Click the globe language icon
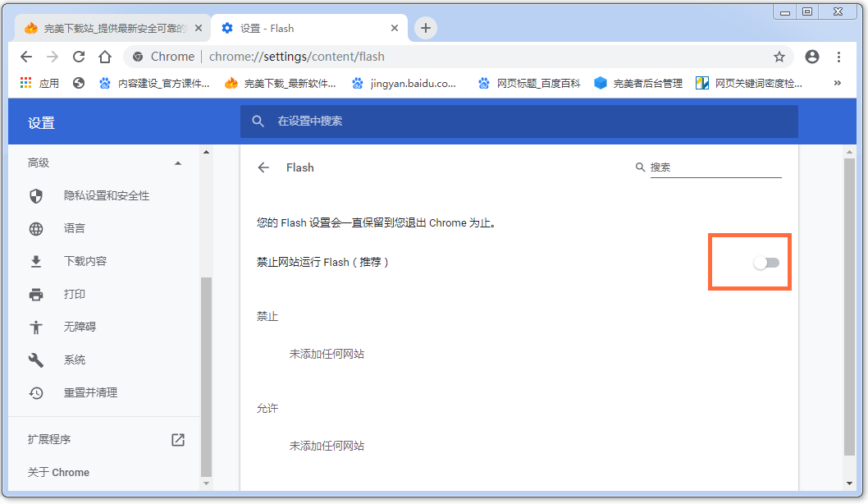868x504 pixels. point(36,229)
